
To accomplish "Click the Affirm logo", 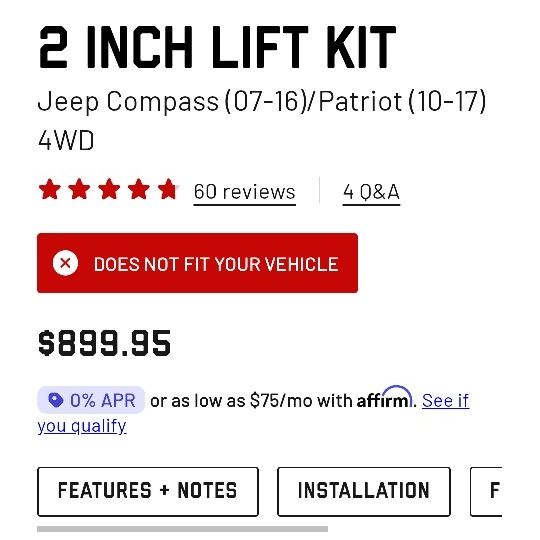I will tap(384, 397).
